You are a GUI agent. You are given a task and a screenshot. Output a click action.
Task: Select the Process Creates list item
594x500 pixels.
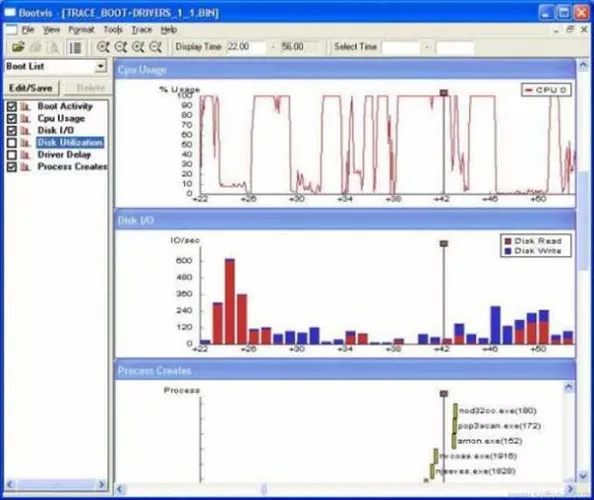72,167
